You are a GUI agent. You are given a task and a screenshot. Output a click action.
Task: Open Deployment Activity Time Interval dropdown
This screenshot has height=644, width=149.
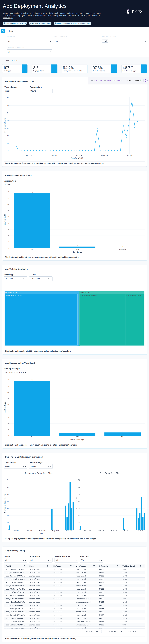pos(16,91)
